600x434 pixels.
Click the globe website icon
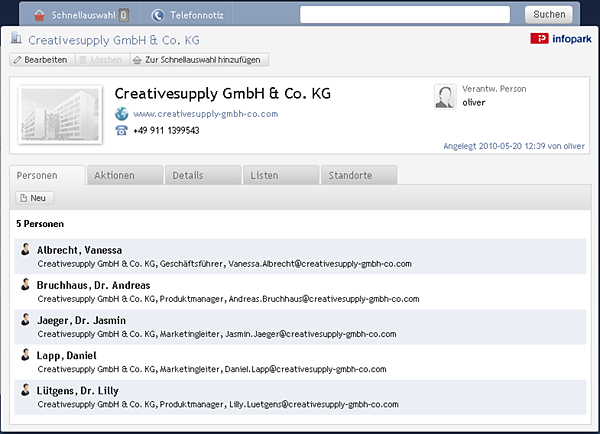(x=122, y=114)
